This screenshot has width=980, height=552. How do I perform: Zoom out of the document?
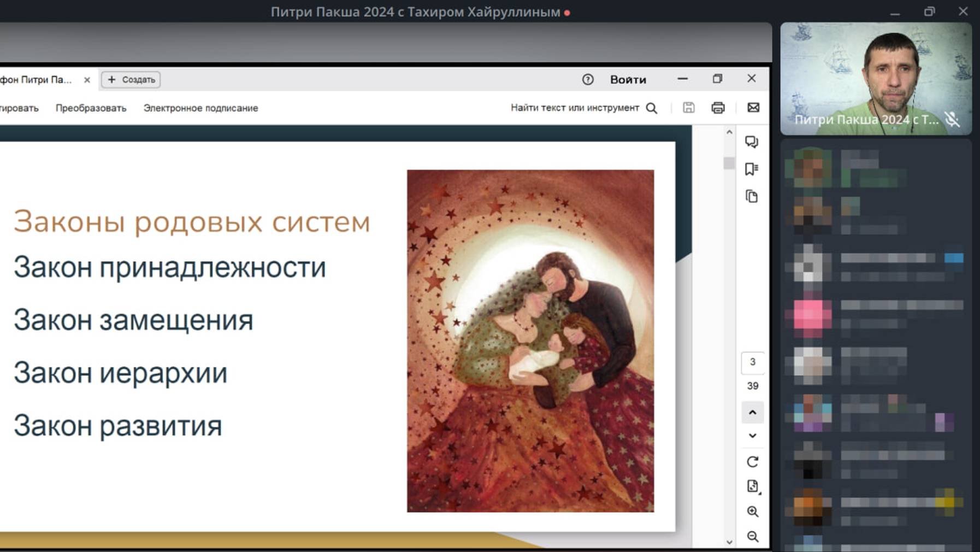coord(752,536)
